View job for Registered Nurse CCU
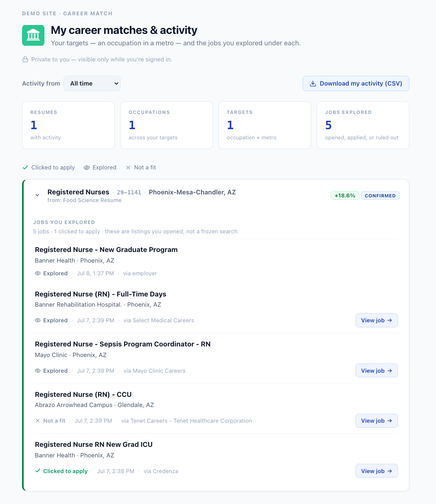This screenshot has height=504, width=436. tap(377, 421)
